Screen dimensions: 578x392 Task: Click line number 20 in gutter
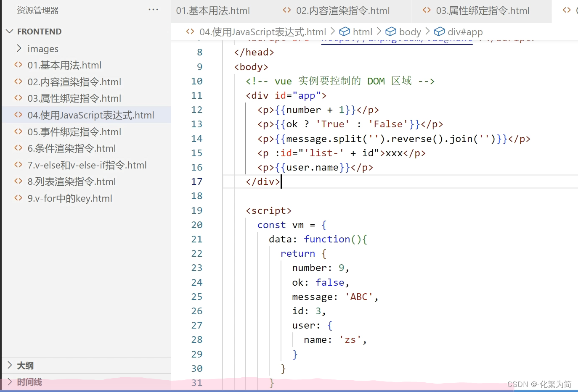197,225
